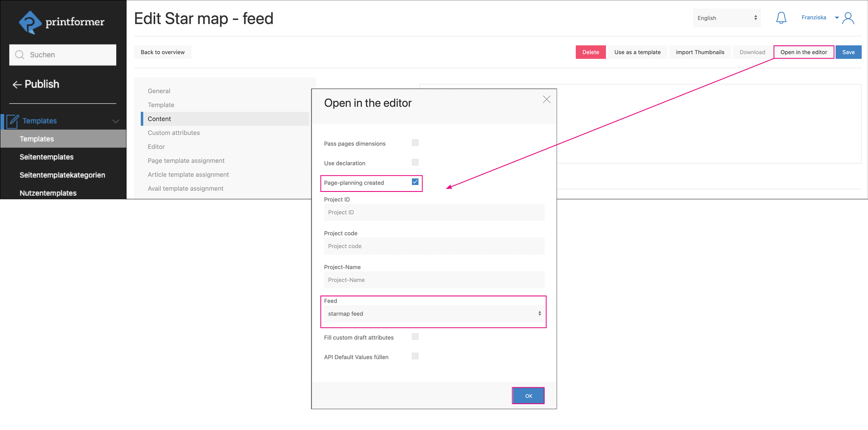
Task: Expand the Franziska user menu arrow
Action: tap(836, 18)
